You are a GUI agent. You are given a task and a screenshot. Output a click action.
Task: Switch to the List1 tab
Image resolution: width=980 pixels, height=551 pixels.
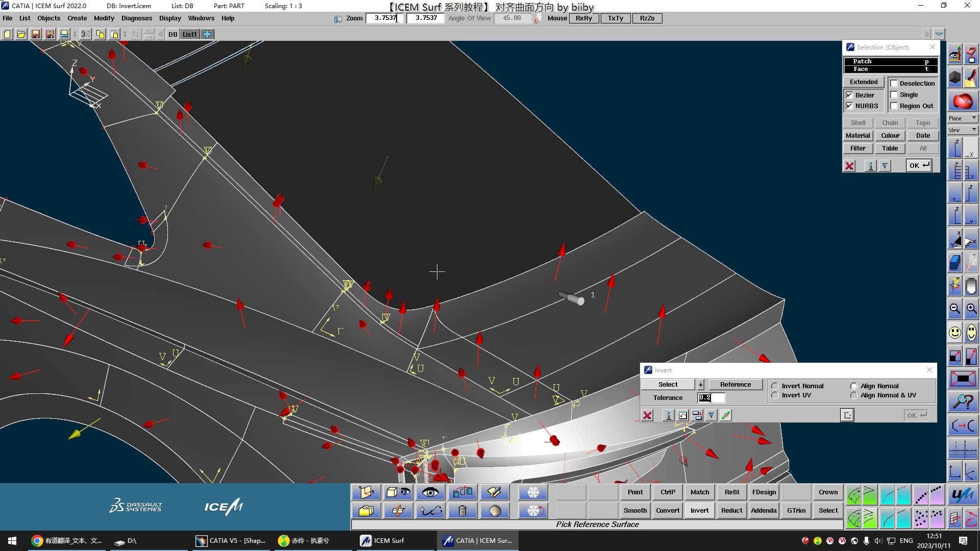[190, 34]
